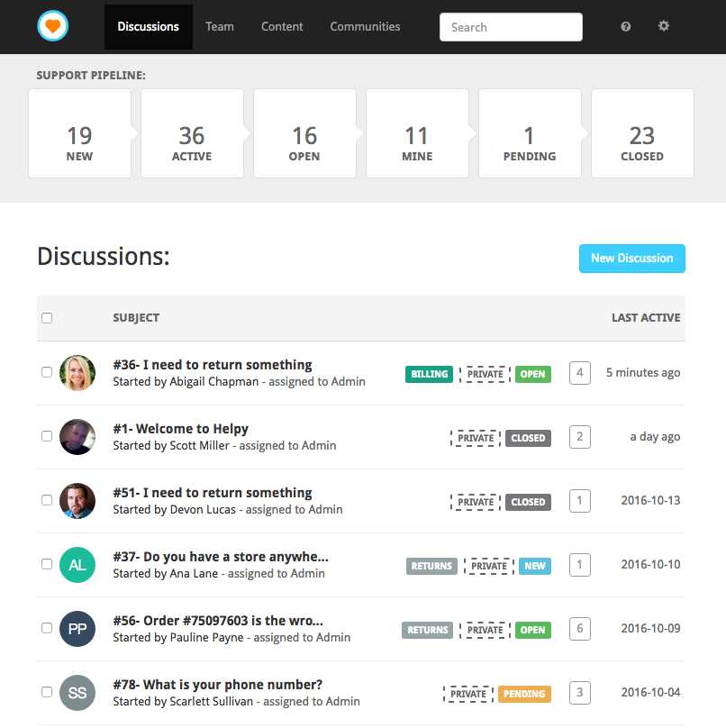Click Devon Lucas's avatar photo
This screenshot has width=726, height=728.
tap(77, 501)
